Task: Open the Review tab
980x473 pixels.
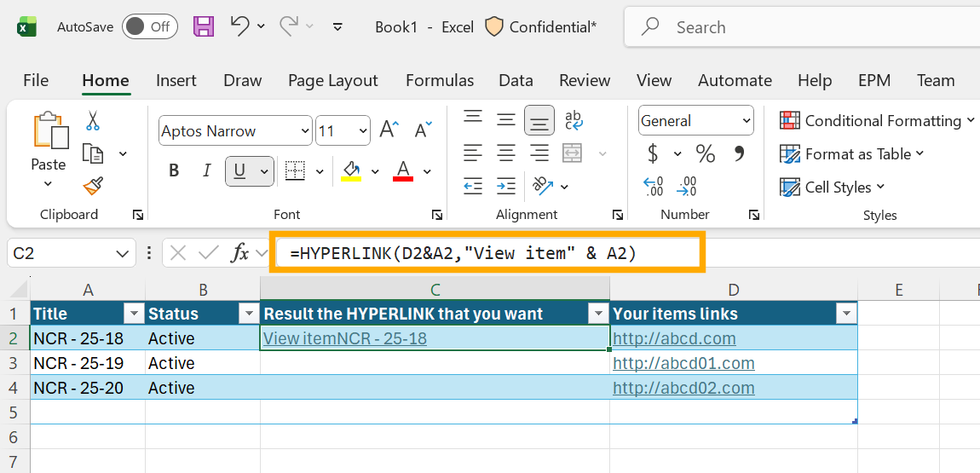Action: (585, 81)
